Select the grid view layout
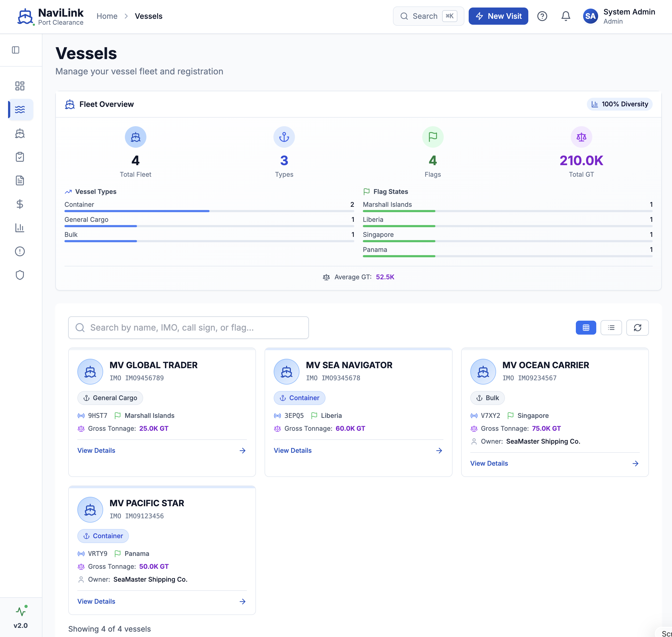 point(586,327)
